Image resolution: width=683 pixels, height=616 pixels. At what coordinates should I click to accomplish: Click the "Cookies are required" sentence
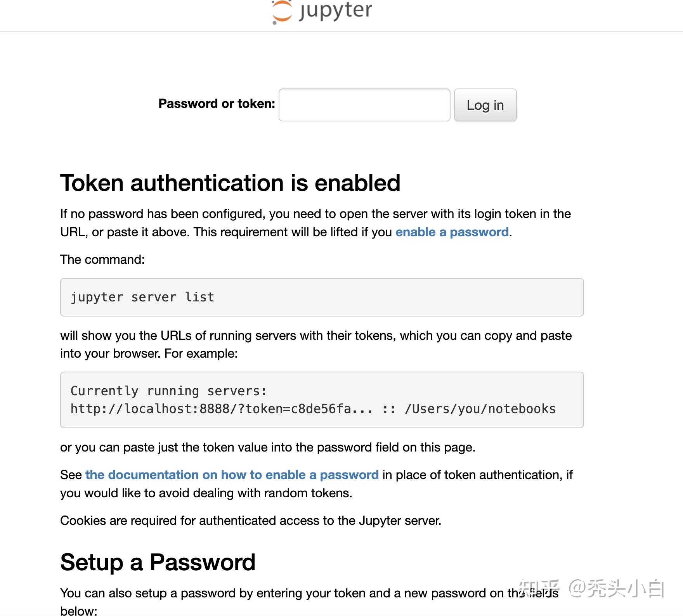[x=251, y=521]
